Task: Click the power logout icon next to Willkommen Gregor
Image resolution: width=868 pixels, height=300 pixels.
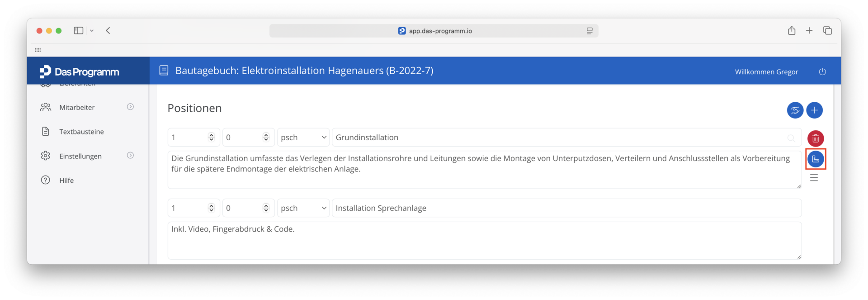Action: (822, 71)
